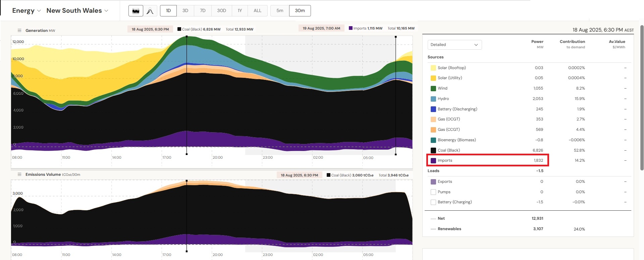This screenshot has height=260, width=644.
Task: Click the Wind green legend square
Action: pyautogui.click(x=433, y=89)
